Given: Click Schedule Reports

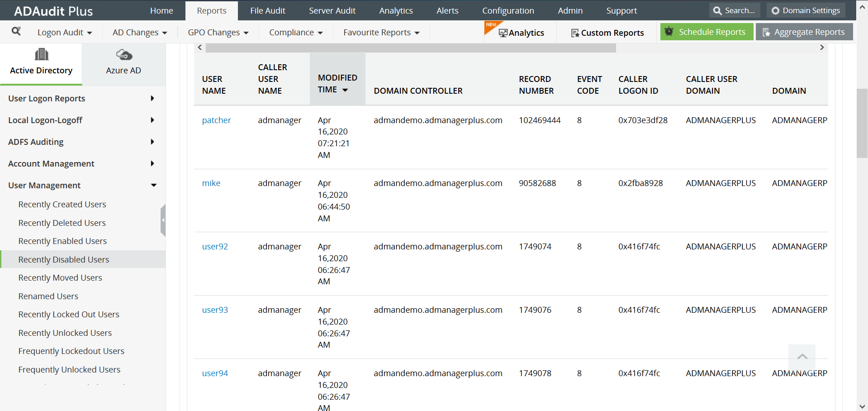Looking at the screenshot, I should click(706, 32).
